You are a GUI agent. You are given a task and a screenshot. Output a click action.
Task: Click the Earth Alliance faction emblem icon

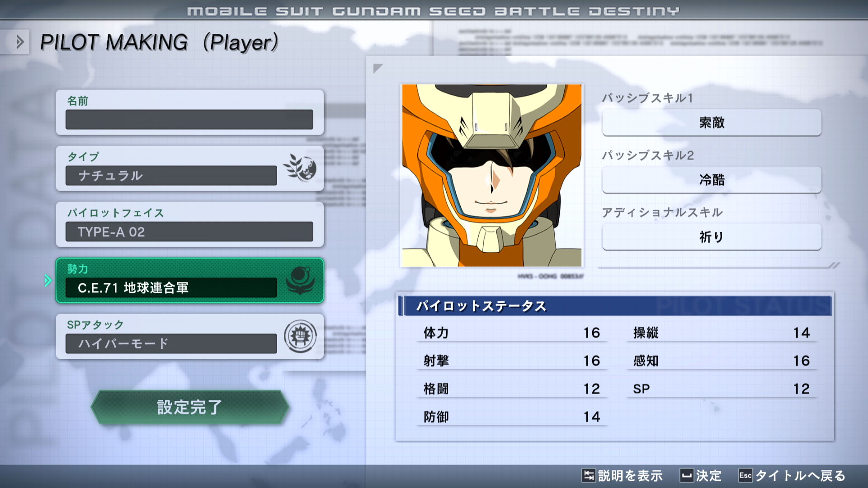point(300,280)
